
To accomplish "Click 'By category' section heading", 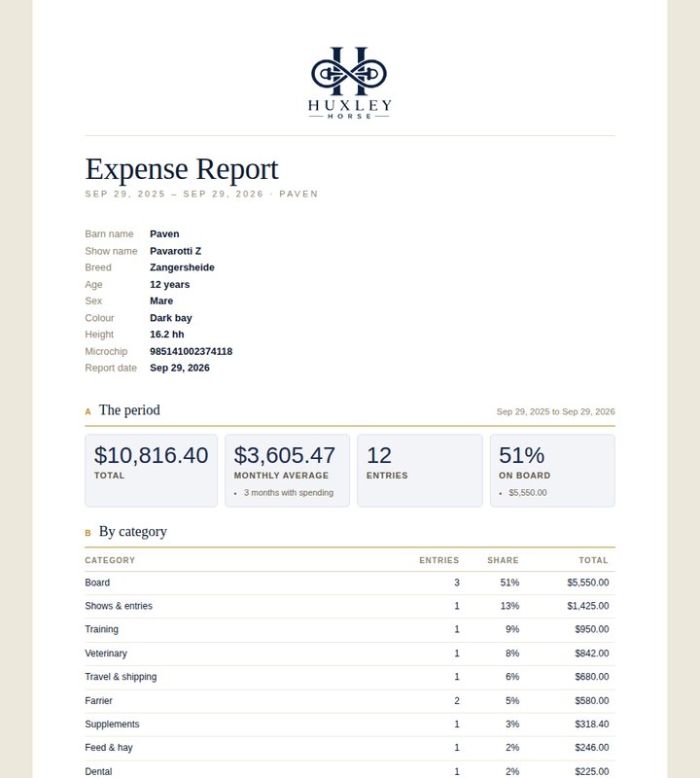I will click(x=132, y=531).
